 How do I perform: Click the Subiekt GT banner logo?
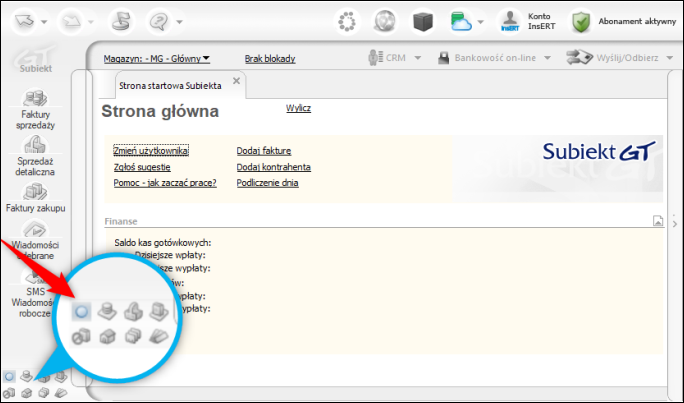599,151
